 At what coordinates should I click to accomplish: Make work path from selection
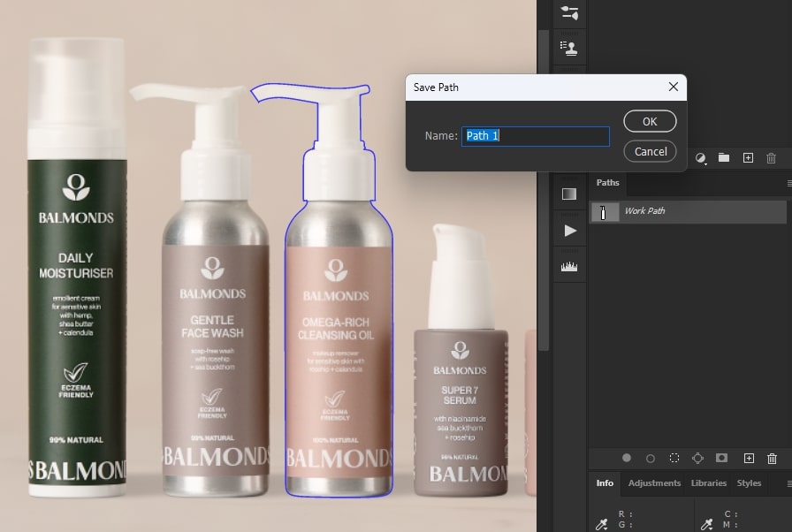coord(697,459)
